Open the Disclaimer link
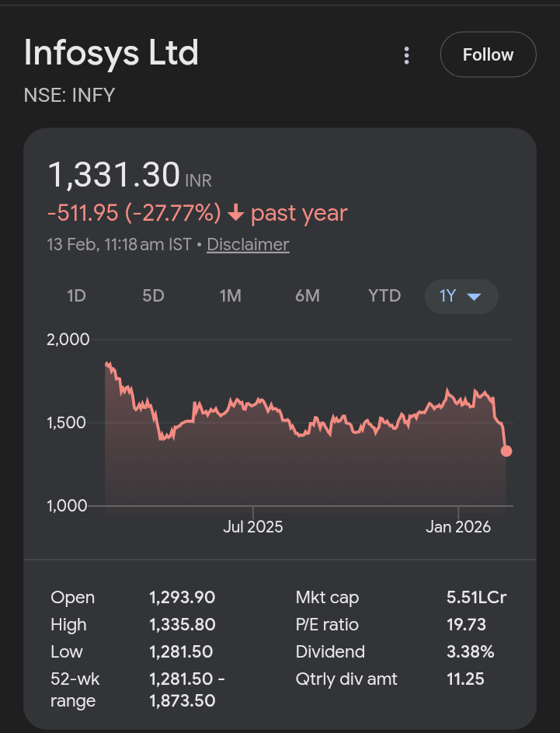The width and height of the screenshot is (560, 733). click(x=248, y=244)
